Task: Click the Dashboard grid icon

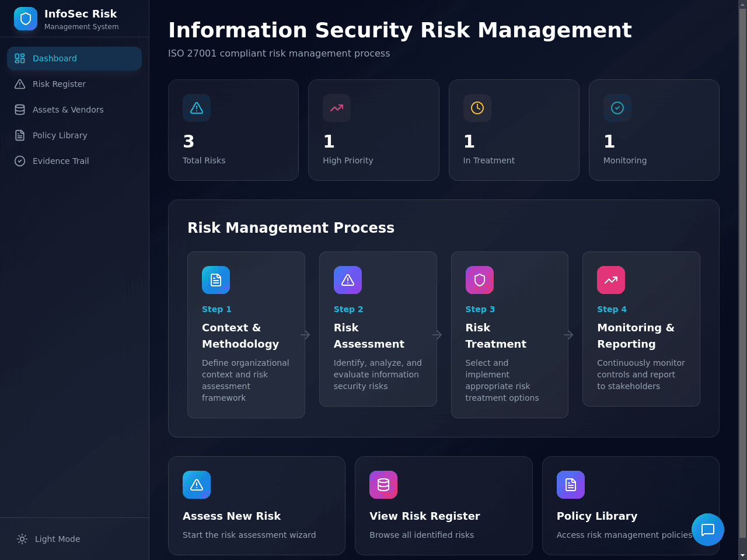Action: coord(20,58)
